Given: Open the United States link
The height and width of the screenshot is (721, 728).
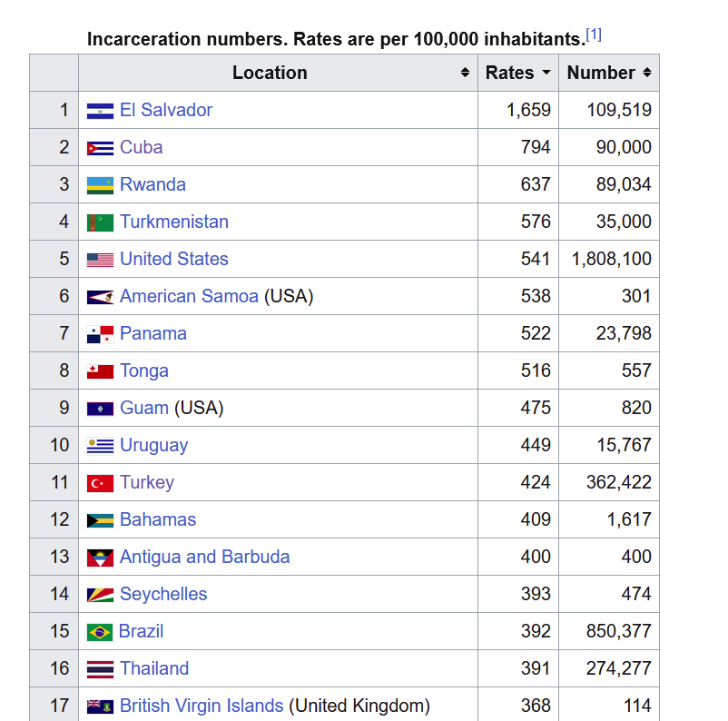Looking at the screenshot, I should pos(174,259).
